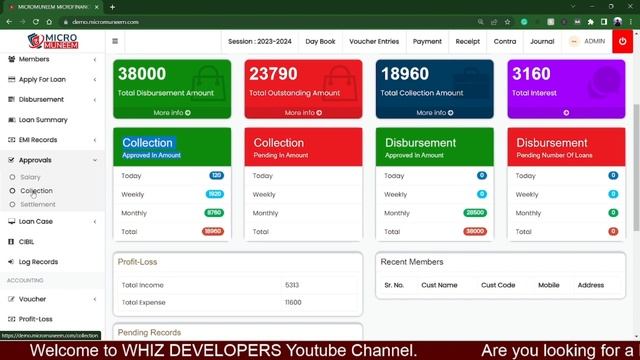
Task: Select the Salary option under Approvals
Action: [30, 177]
